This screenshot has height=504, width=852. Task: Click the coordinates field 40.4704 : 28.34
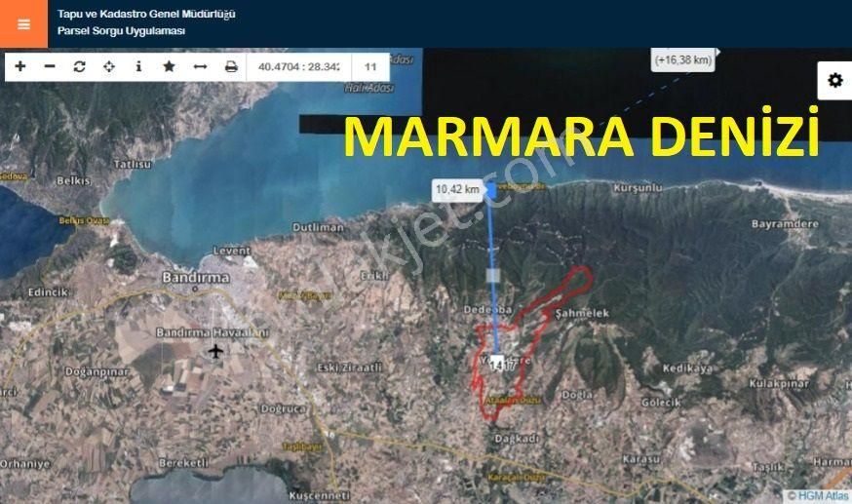tap(299, 67)
